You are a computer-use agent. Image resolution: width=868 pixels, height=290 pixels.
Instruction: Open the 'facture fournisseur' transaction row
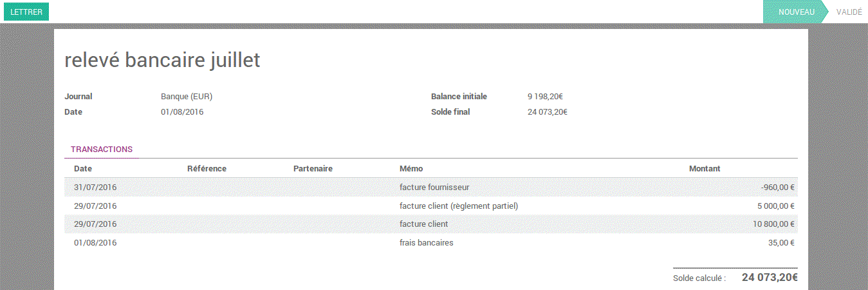434,188
